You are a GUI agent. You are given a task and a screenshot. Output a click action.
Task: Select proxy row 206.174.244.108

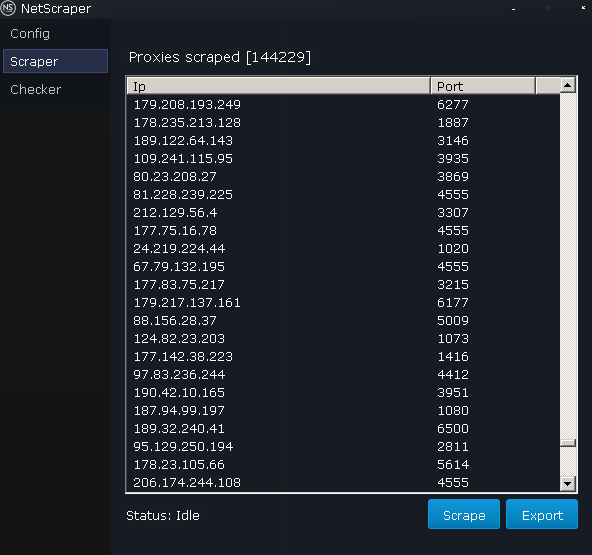click(343, 483)
